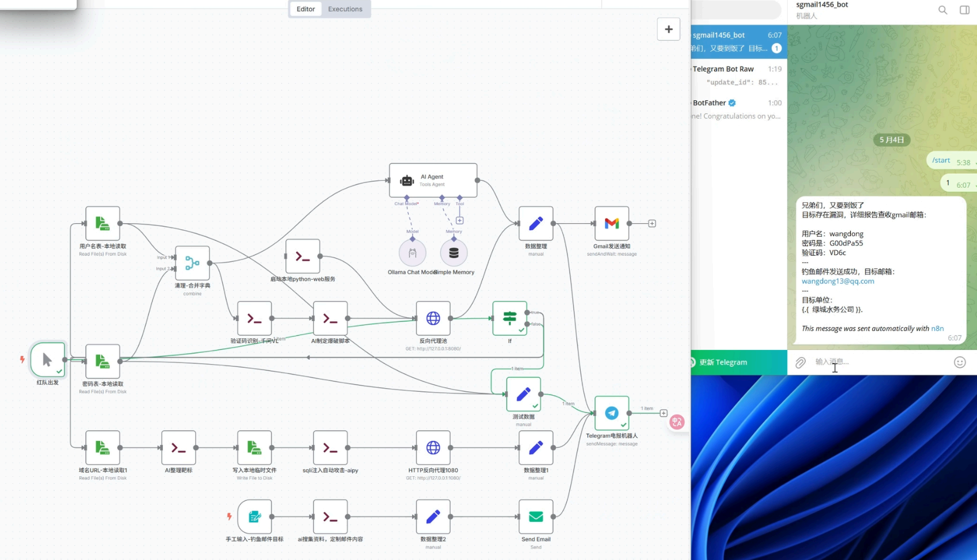
Task: Select the 红队出发 manual trigger node
Action: [47, 359]
